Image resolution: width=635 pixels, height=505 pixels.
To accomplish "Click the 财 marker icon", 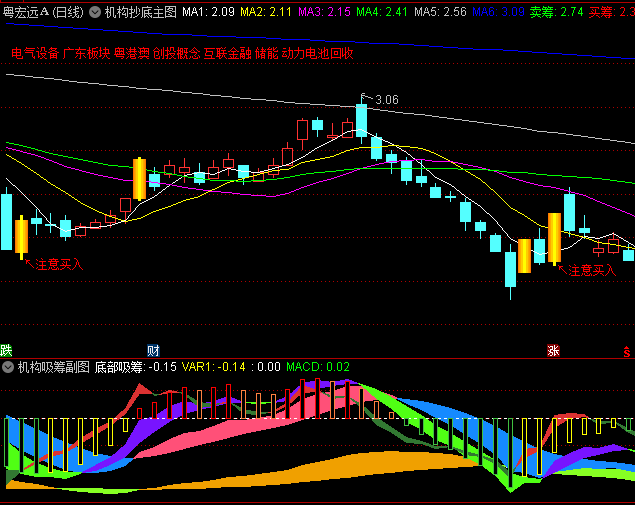I will (153, 350).
